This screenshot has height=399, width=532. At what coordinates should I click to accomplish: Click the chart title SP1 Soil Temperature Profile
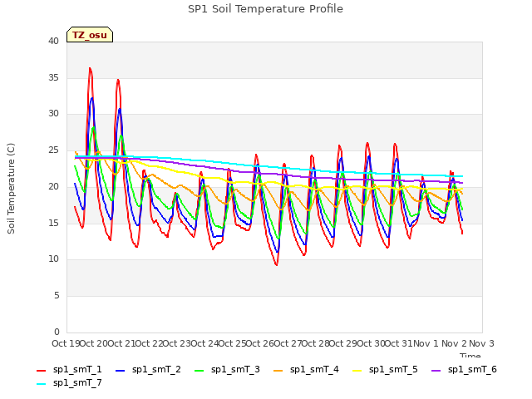pos(265,9)
